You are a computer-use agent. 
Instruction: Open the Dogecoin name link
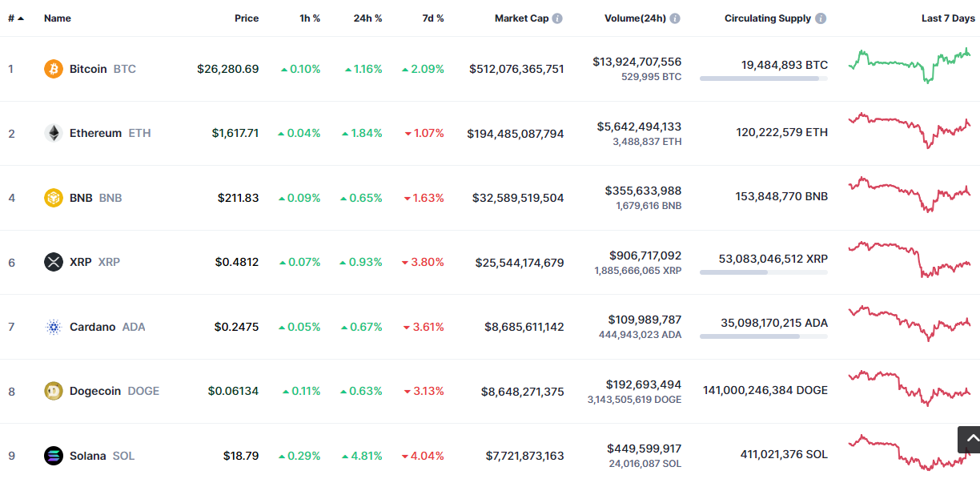tap(95, 391)
